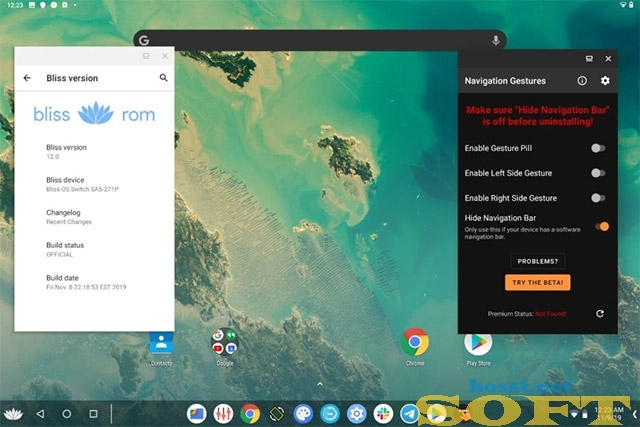Open the equalizer mixer app in taskbar
The height and width of the screenshot is (427, 640).
click(223, 414)
